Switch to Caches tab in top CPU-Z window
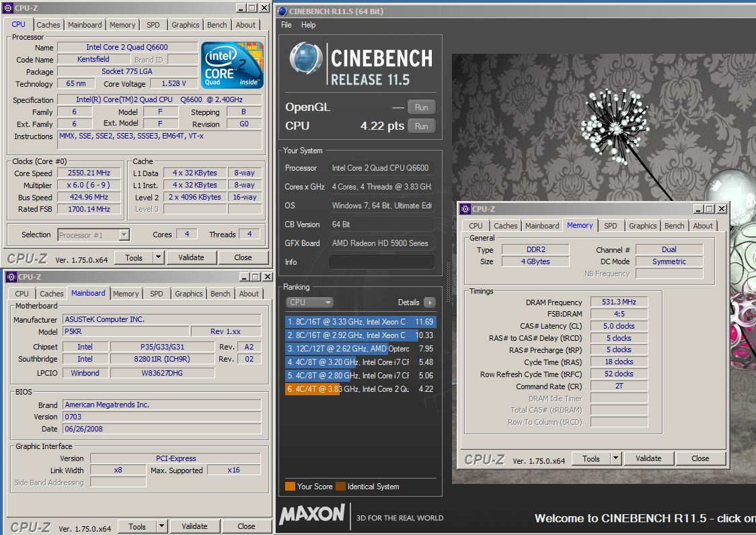Screen dimensions: 756x535 pos(48,25)
